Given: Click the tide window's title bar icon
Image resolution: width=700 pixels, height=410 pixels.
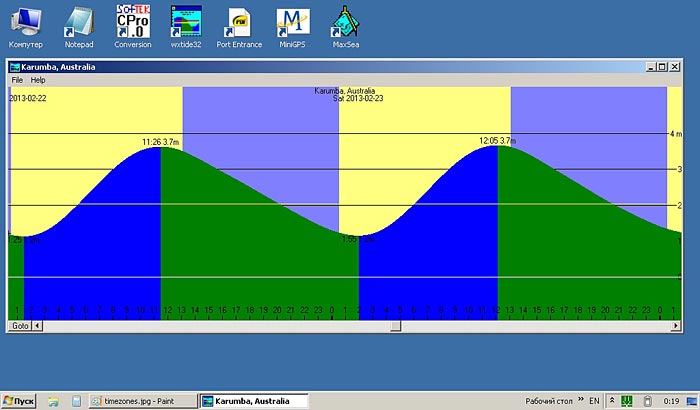Looking at the screenshot, I should [15, 67].
